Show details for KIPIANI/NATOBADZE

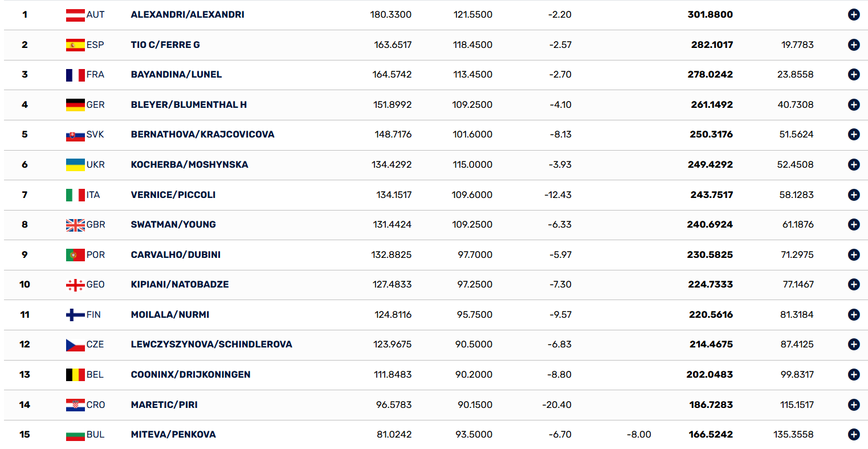[x=853, y=285]
